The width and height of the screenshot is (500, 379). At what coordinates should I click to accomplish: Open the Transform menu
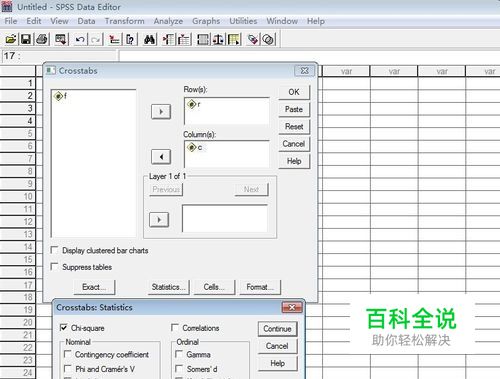coord(125,21)
